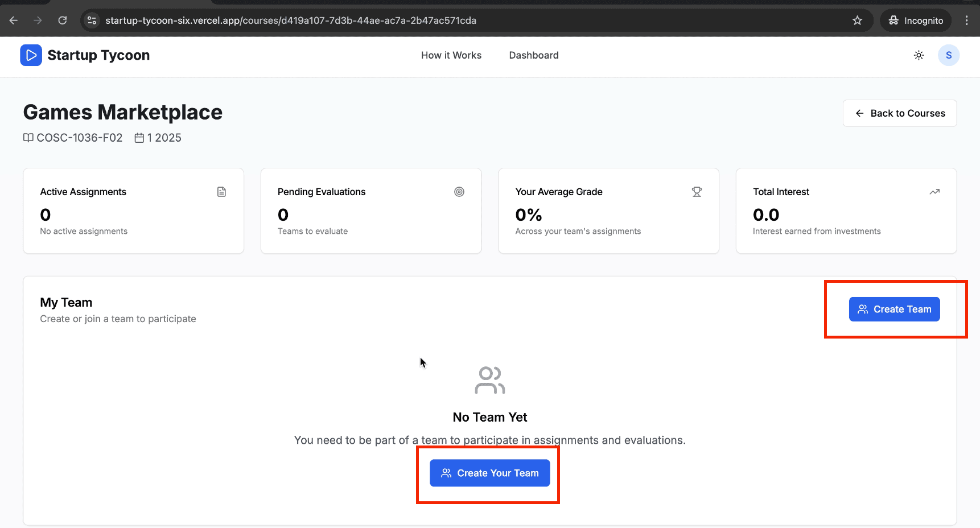This screenshot has height=528, width=980.
Task: Click the large people icon above No Team Yet
Action: coord(490,380)
